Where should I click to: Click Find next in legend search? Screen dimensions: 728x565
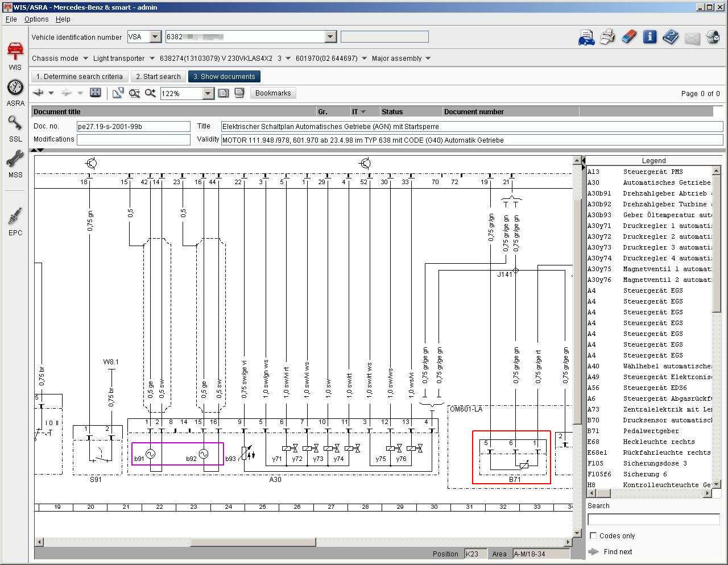tap(618, 551)
